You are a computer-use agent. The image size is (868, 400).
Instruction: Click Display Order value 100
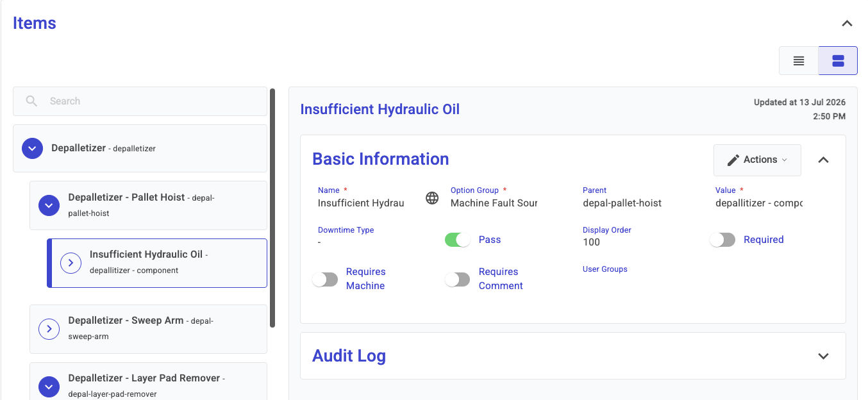[x=591, y=242]
